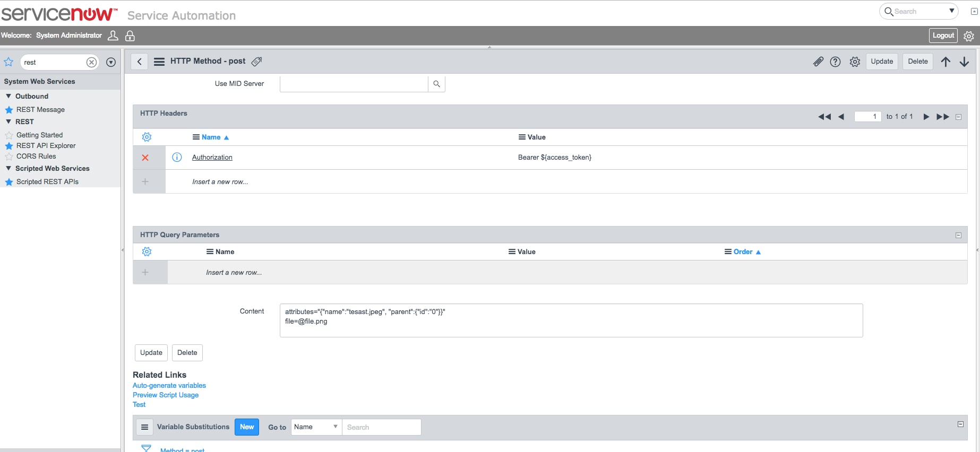Click the Use MID Server input field
Screen dimensions: 980x452
(354, 84)
